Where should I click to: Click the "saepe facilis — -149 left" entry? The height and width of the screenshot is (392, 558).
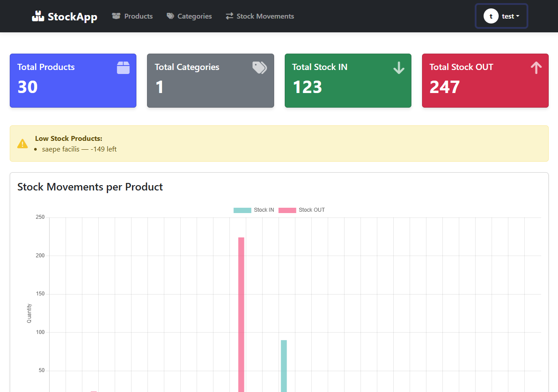tap(79, 149)
